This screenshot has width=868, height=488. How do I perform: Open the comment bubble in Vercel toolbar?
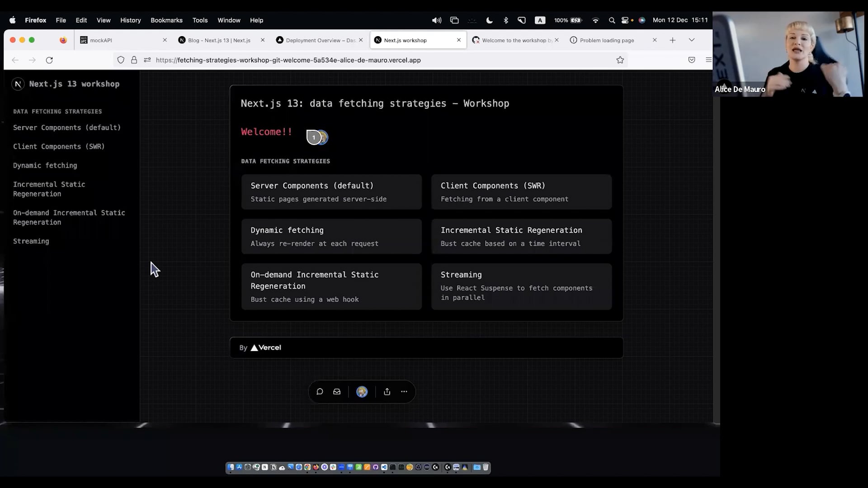320,392
